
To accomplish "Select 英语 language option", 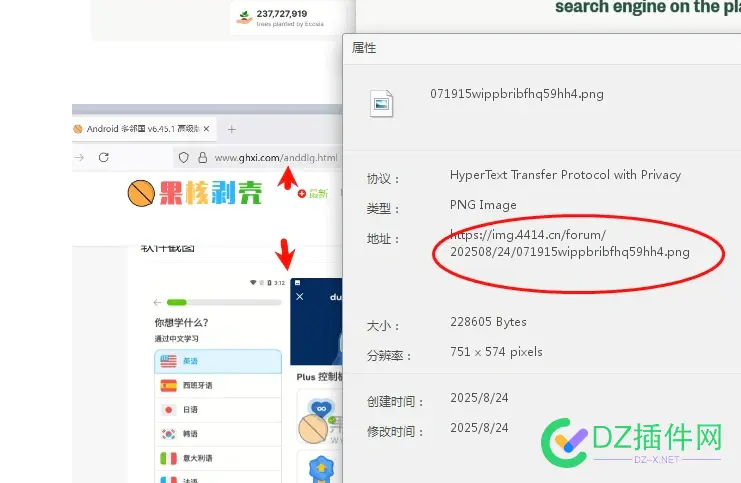I will [x=218, y=361].
